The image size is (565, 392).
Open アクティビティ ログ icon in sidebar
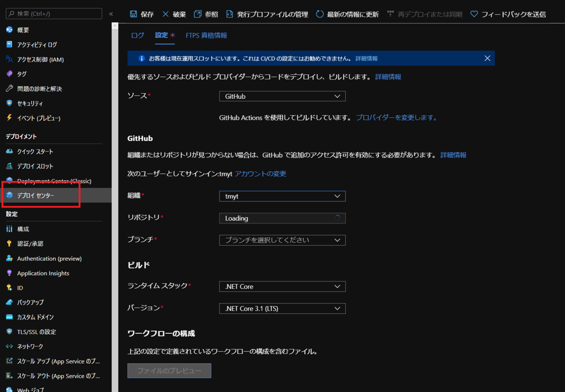pos(9,45)
